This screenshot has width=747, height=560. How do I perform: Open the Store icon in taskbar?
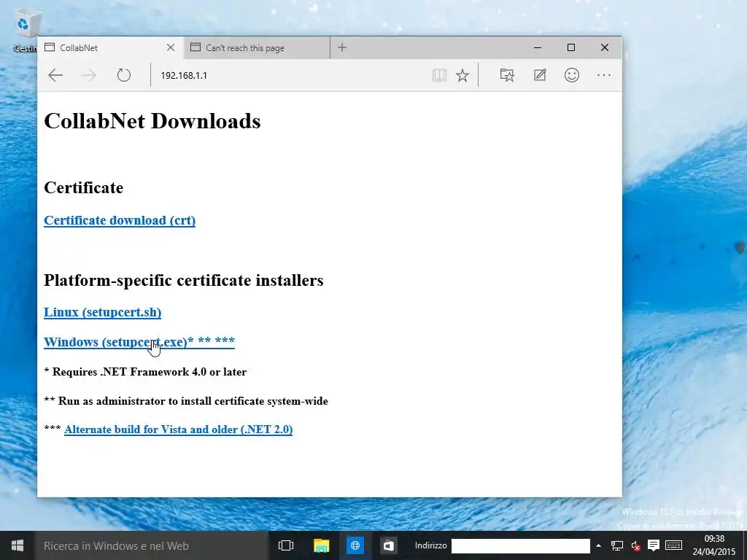pyautogui.click(x=389, y=545)
